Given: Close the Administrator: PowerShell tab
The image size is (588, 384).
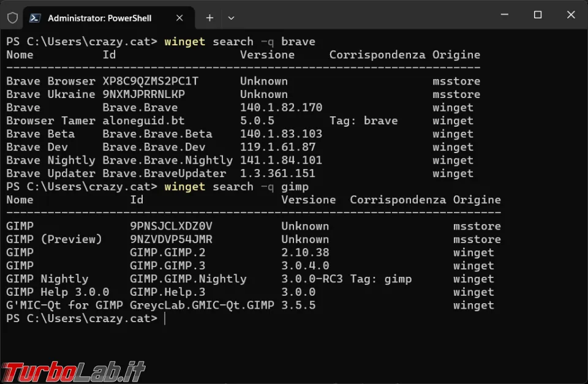Looking at the screenshot, I should pyautogui.click(x=179, y=18).
